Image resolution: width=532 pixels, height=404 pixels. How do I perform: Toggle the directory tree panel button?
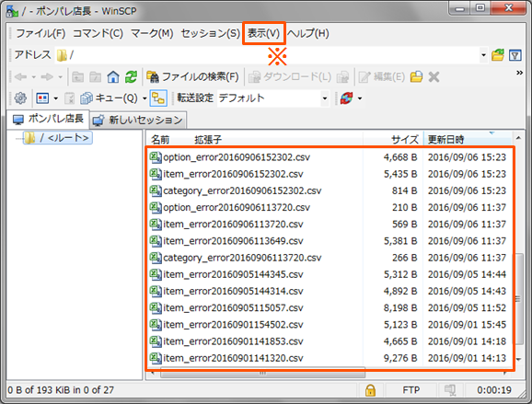[x=158, y=98]
